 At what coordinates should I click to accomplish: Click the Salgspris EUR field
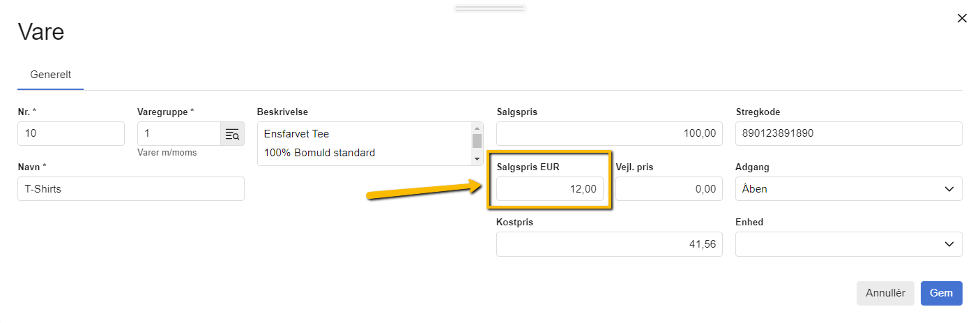coord(550,189)
